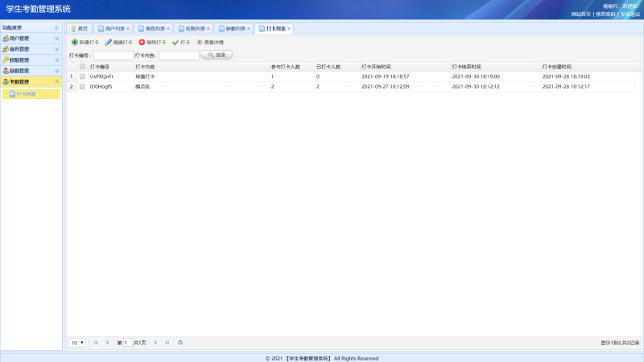Click the 新建打卡 green plus button
The width and height of the screenshot is (644, 362).
85,43
